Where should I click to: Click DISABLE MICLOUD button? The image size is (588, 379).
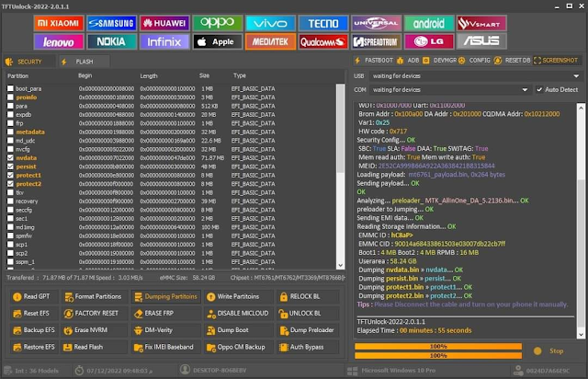point(239,314)
